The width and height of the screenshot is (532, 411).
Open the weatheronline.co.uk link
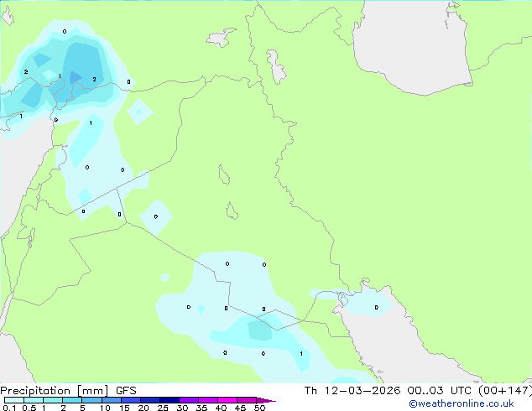462,403
